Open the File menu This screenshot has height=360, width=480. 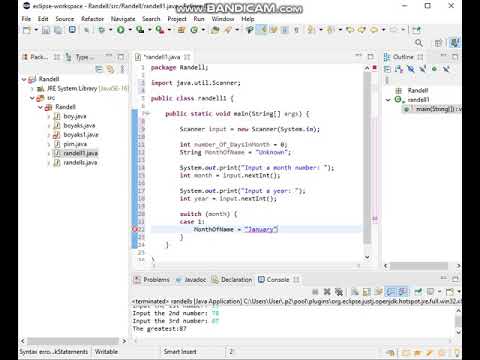[x=26, y=19]
